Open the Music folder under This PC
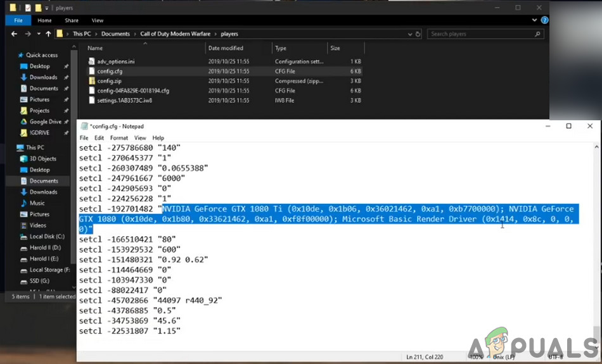This screenshot has height=364, width=602. [x=37, y=203]
